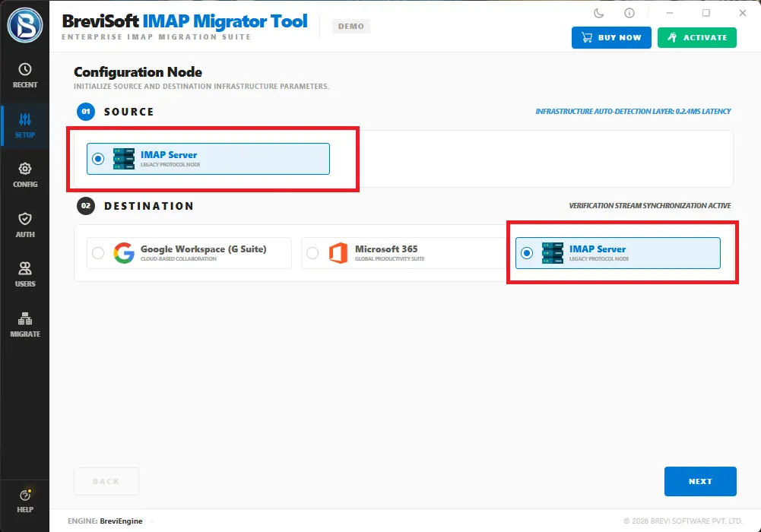Toggle dark mode moon icon
Screen dimensions: 761x532
[x=599, y=13]
